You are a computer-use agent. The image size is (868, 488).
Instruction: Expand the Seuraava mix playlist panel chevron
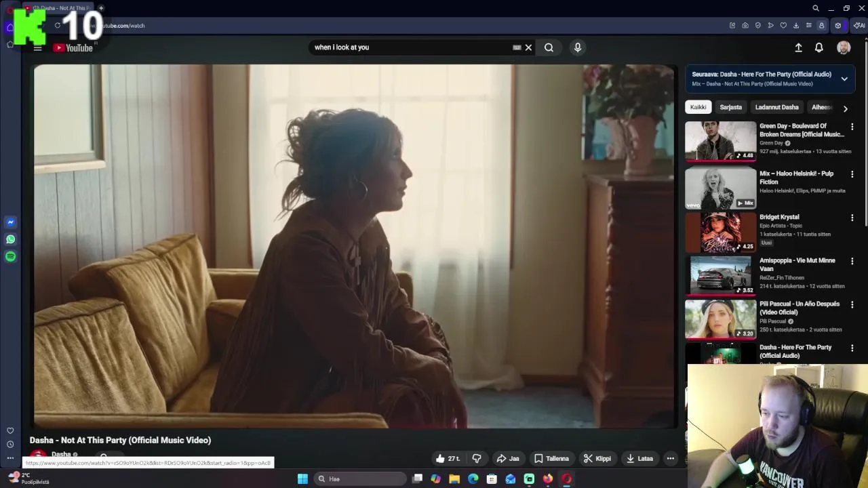pos(844,79)
